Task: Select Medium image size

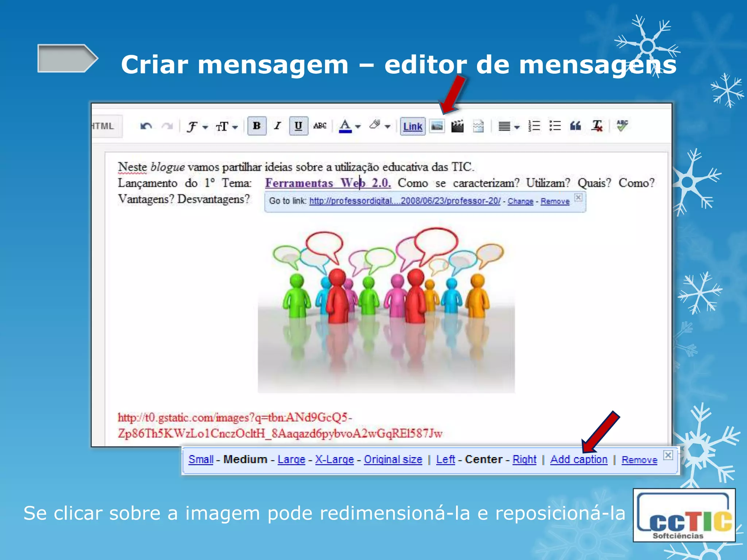Action: click(245, 459)
